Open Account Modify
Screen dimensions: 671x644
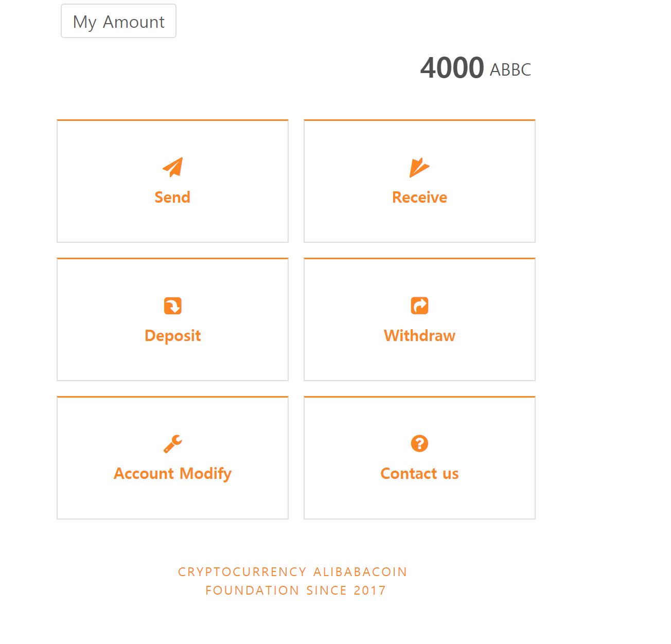(172, 473)
